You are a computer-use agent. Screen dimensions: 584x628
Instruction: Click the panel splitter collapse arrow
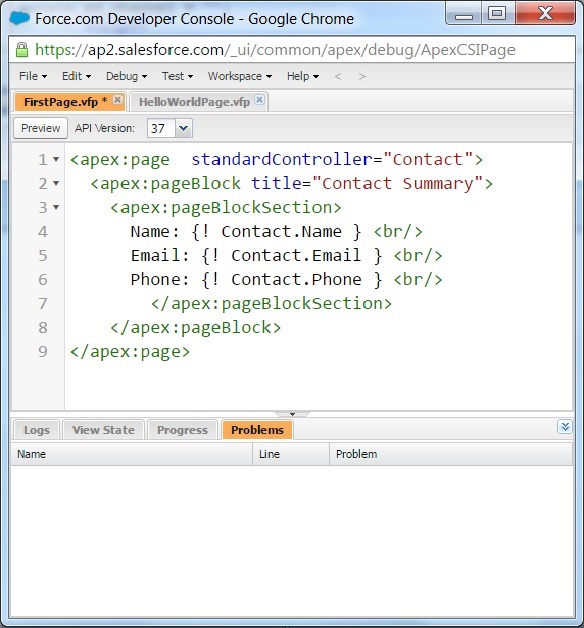[x=292, y=414]
